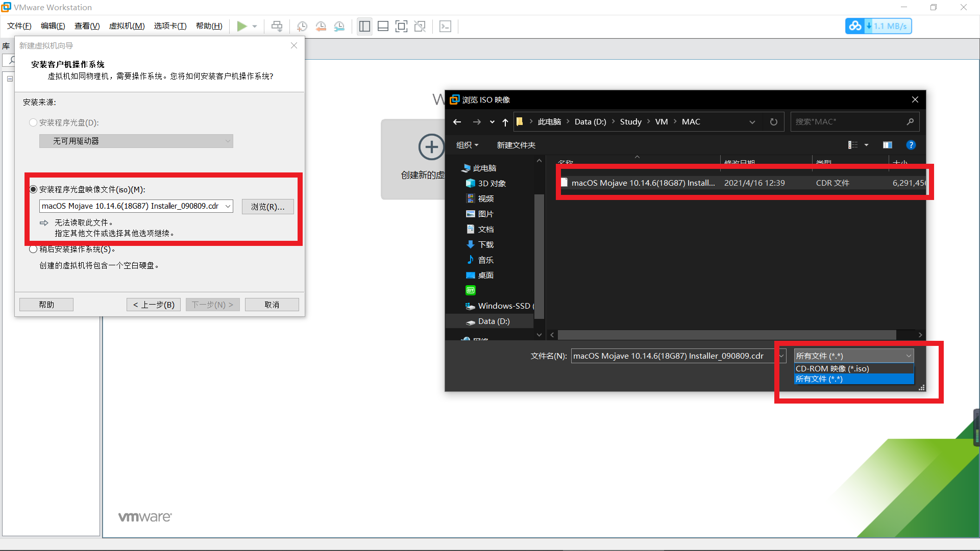The width and height of the screenshot is (980, 551).
Task: Enter full screen mode icon
Action: pyautogui.click(x=401, y=27)
